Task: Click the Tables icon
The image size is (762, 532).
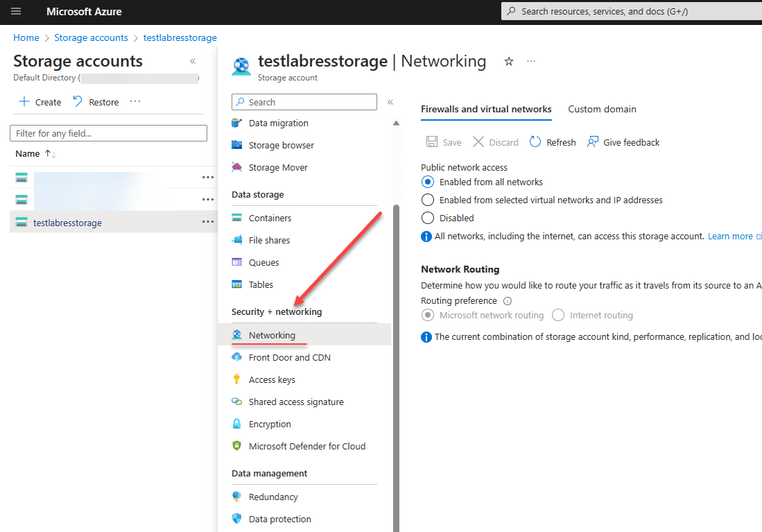Action: (236, 284)
